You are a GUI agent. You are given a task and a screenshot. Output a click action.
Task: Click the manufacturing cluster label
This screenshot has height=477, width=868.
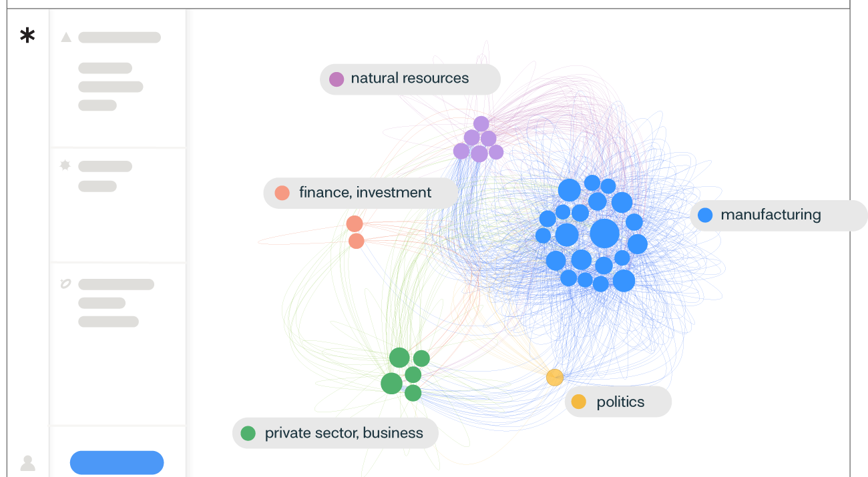(771, 215)
